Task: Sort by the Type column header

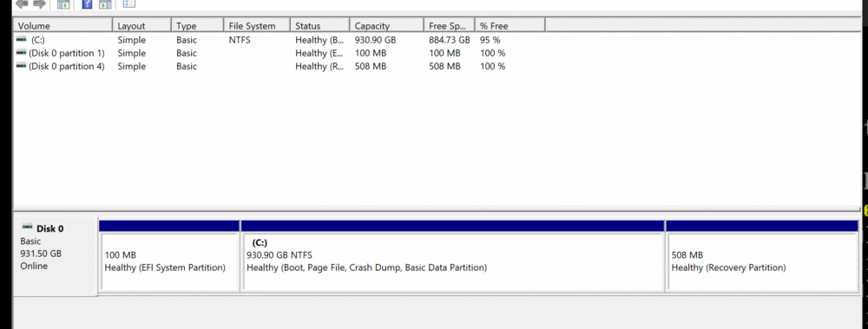Action: (198, 25)
